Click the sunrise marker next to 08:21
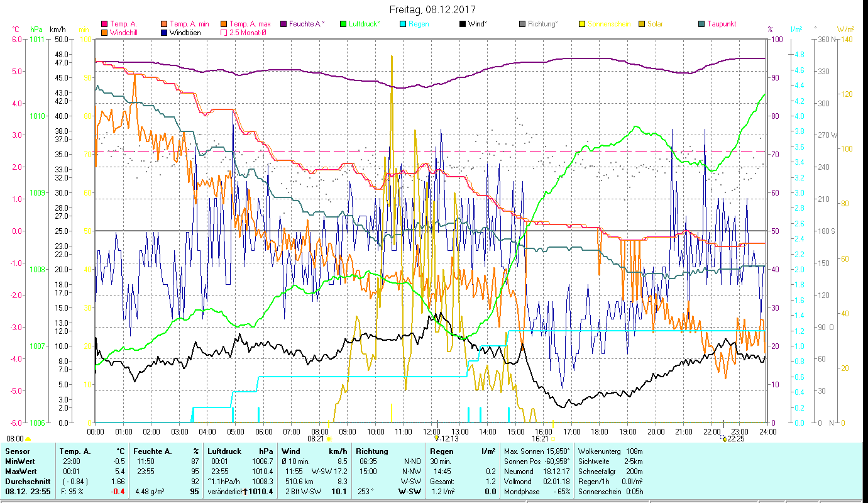868x503 pixels. [x=329, y=439]
